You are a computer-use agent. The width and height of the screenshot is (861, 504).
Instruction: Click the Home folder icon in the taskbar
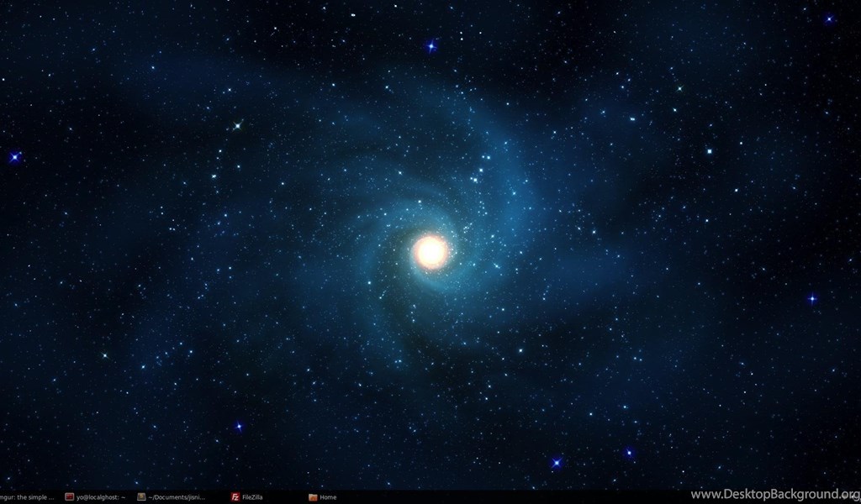313,497
